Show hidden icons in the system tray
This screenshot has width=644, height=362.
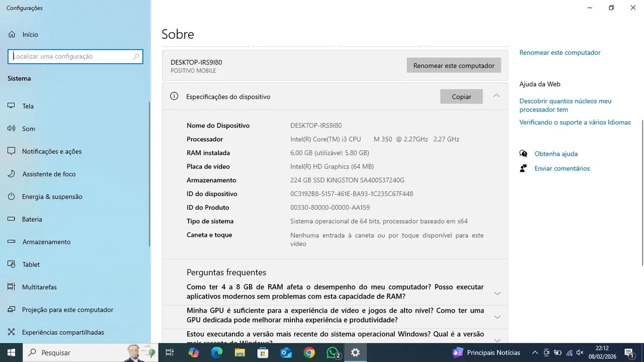tap(535, 352)
